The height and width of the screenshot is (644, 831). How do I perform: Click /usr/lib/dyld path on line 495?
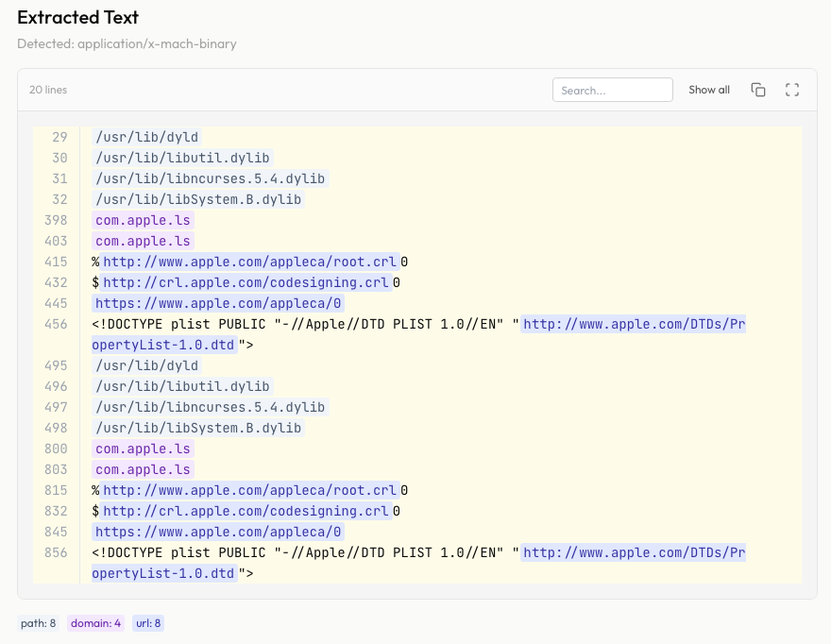(x=146, y=365)
